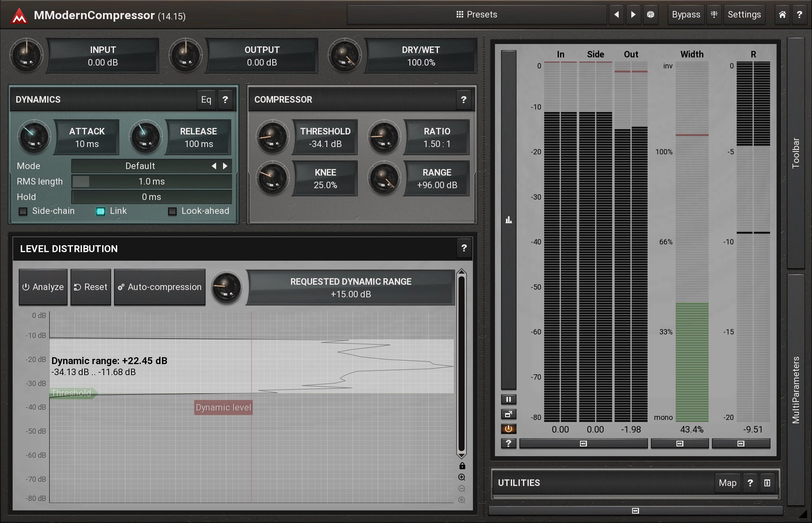Click the meter popup window icon

pos(508,414)
